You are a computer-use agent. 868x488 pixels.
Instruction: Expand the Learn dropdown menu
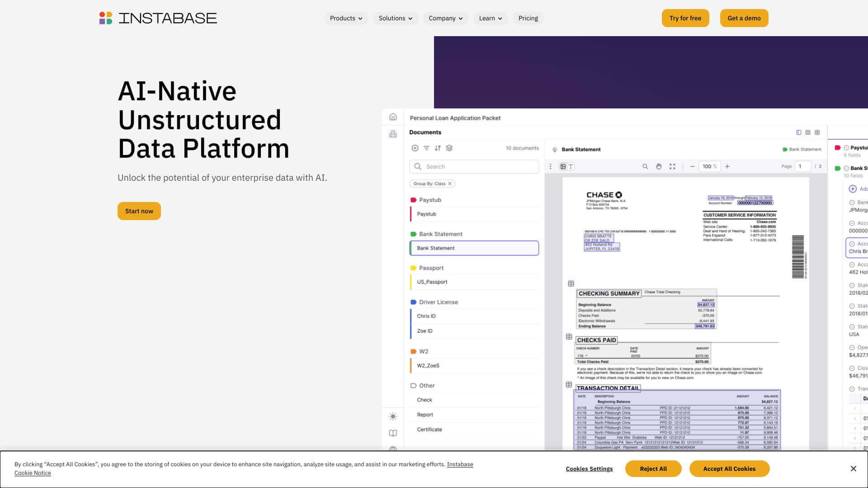[490, 19]
